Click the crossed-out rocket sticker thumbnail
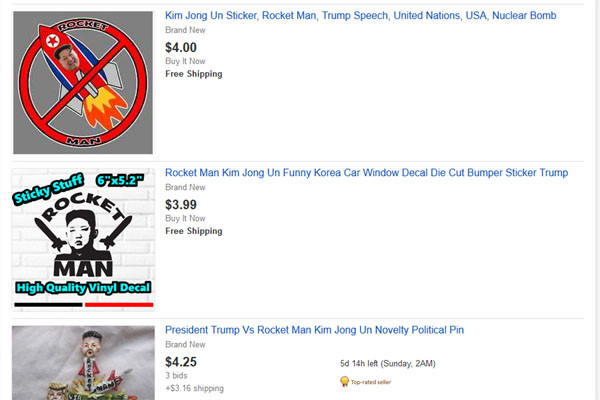This screenshot has height=400, width=600. (83, 82)
